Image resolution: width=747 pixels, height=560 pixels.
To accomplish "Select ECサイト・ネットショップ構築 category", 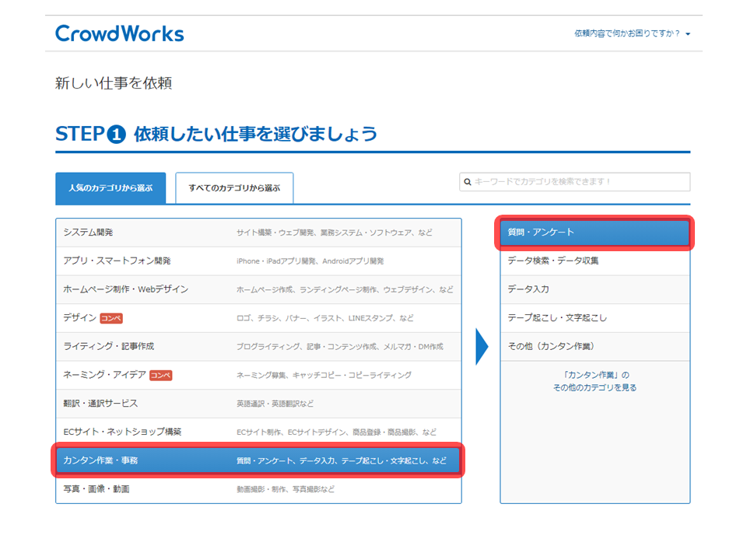I will coord(258,432).
